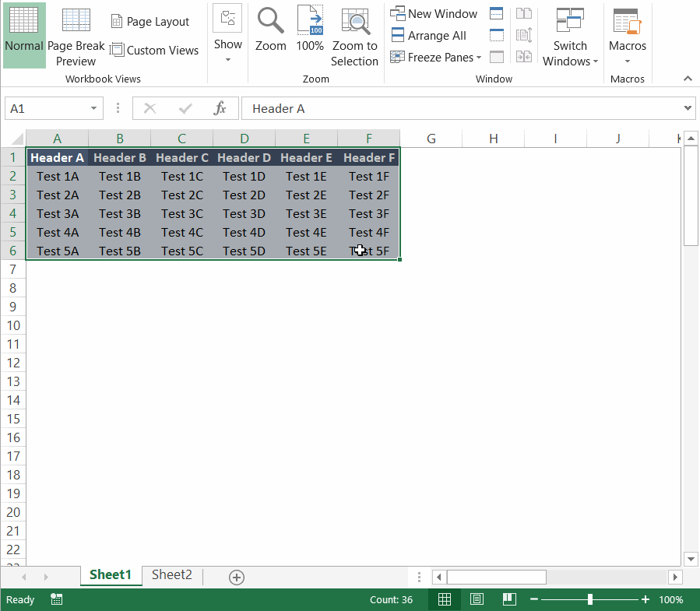Image resolution: width=700 pixels, height=611 pixels.
Task: Click Zoom to Selection
Action: tap(354, 37)
